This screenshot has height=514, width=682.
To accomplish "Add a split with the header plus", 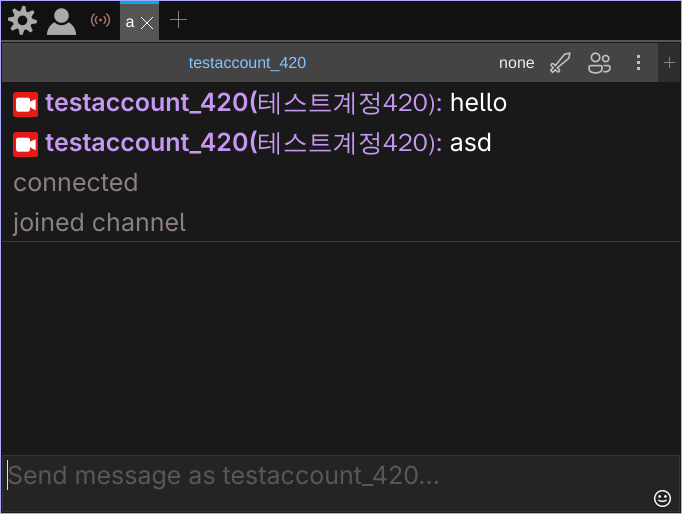I will [x=669, y=63].
